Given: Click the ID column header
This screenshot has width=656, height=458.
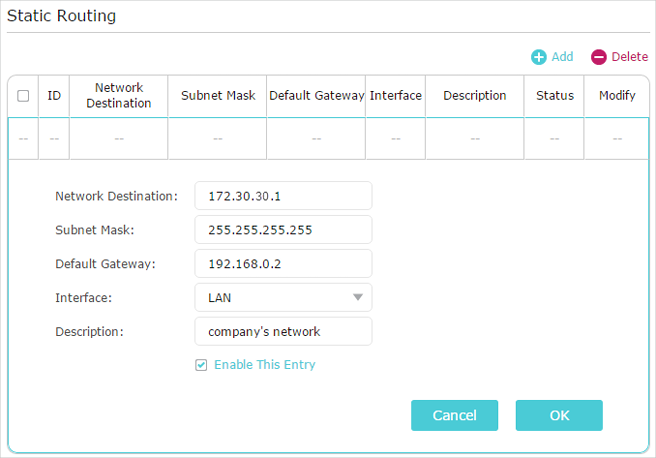Looking at the screenshot, I should tap(54, 96).
